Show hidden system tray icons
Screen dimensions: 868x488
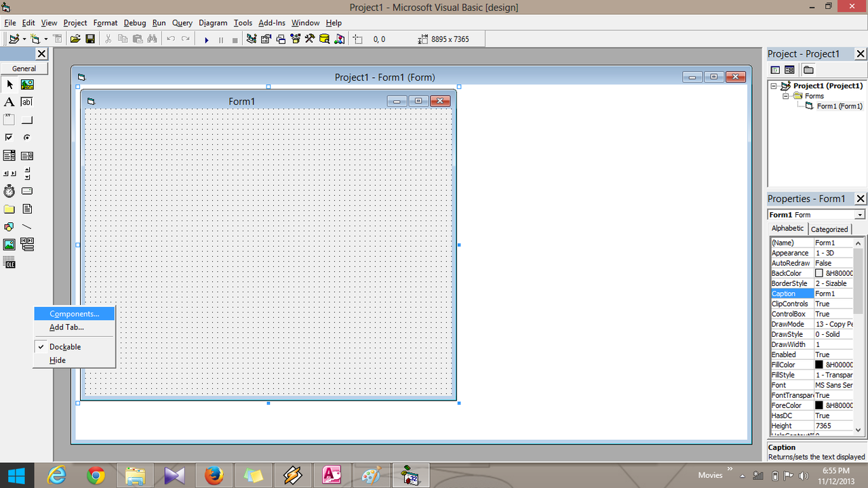pyautogui.click(x=742, y=475)
